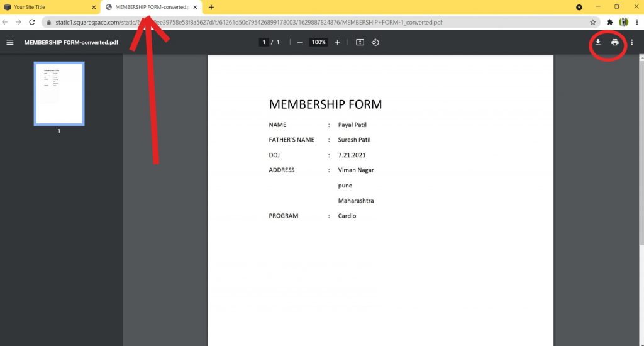Bookmark this page with the star
The width and height of the screenshot is (644, 346).
[x=592, y=22]
